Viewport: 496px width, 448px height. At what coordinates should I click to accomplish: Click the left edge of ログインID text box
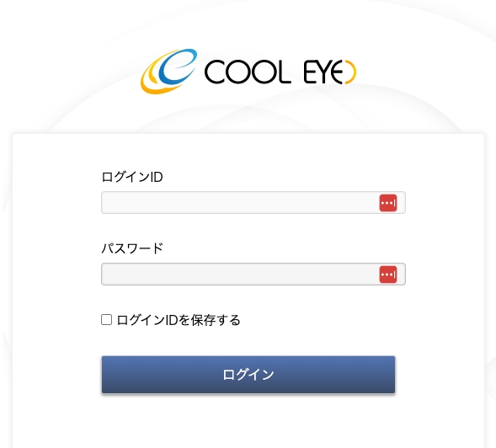point(108,202)
